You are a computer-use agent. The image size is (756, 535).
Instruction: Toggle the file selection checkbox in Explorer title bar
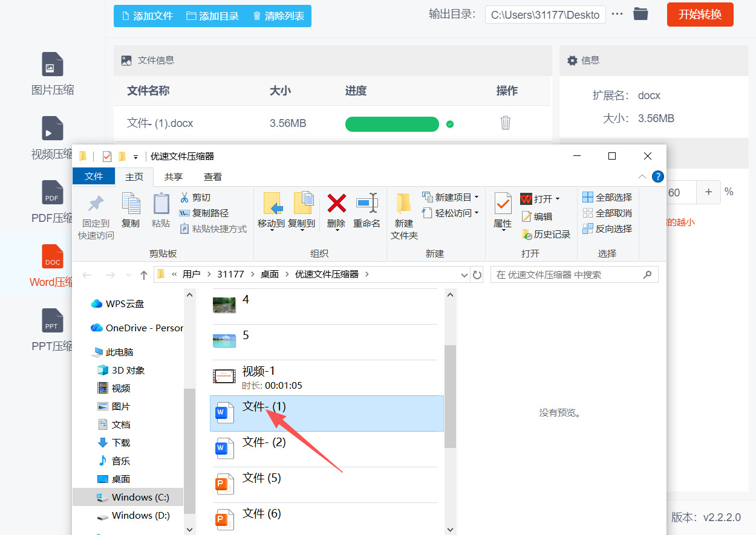106,156
